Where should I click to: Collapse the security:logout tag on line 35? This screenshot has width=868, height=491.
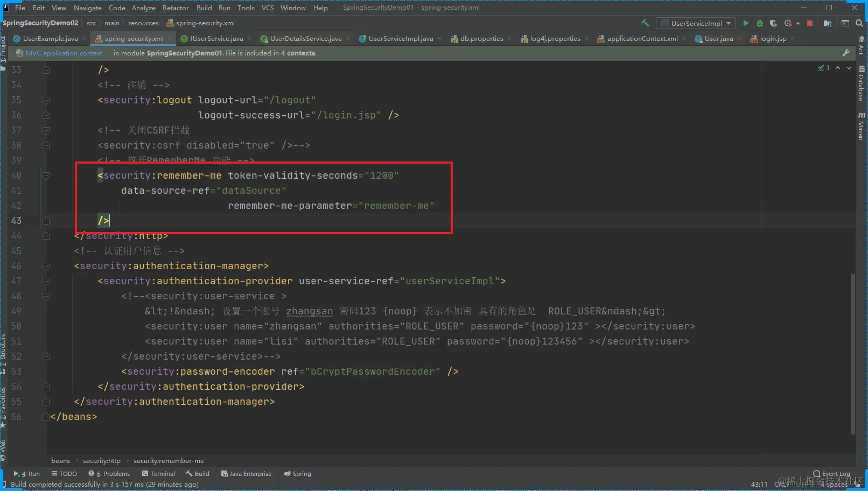(46, 100)
